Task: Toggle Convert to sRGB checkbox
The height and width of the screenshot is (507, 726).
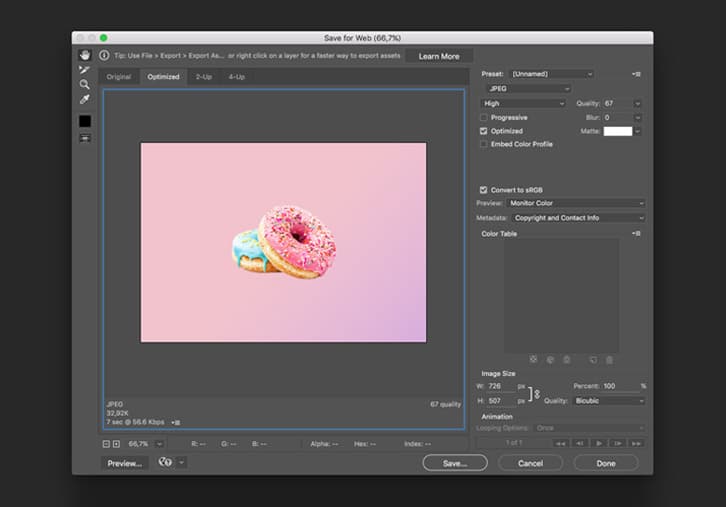Action: pyautogui.click(x=484, y=190)
